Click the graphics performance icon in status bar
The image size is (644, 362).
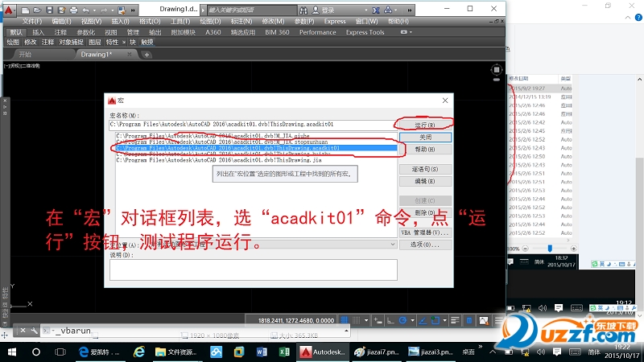click(484, 320)
